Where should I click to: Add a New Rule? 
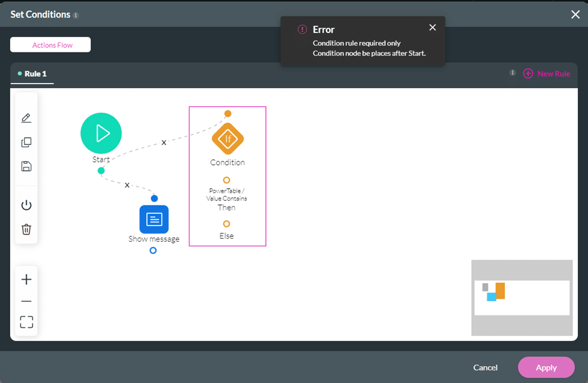coord(547,74)
